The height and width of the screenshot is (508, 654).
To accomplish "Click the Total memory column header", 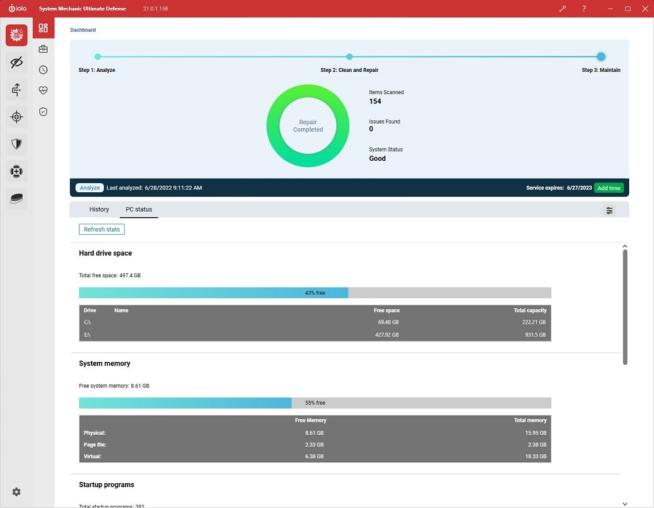I will (530, 420).
